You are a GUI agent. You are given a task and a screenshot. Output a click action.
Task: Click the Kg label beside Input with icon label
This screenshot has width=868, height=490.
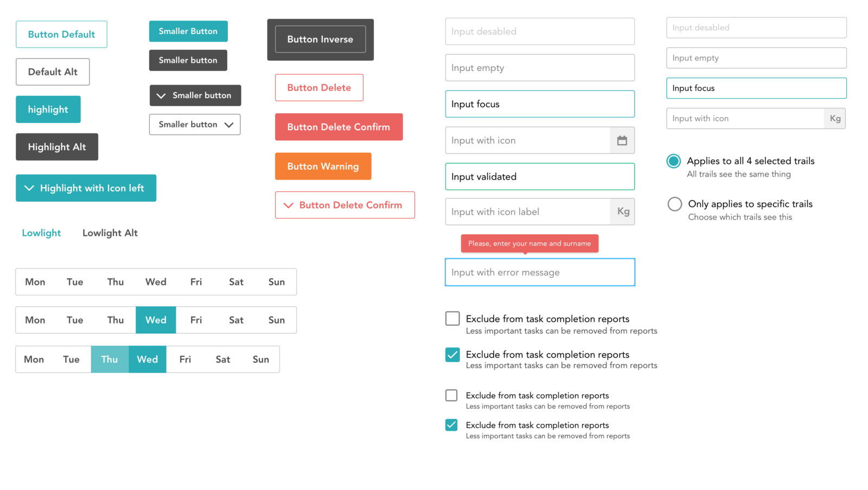(x=623, y=211)
